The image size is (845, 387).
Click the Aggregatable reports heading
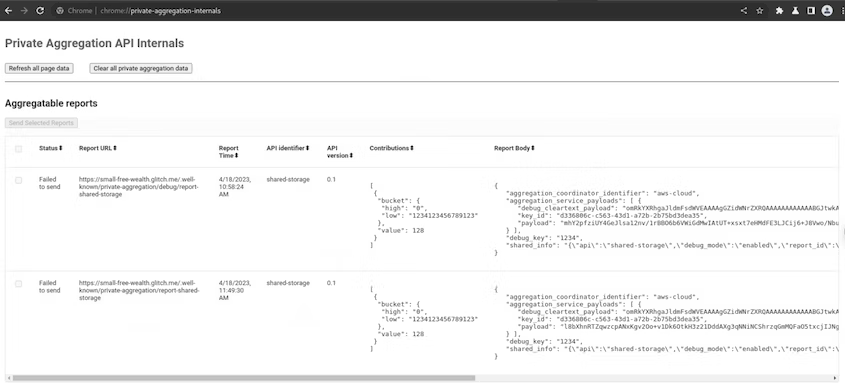[51, 103]
